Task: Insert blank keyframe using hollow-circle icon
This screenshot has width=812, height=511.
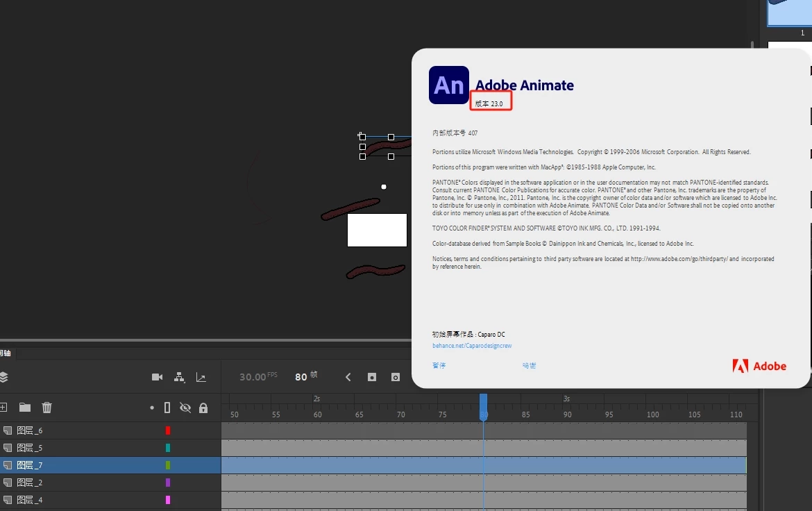Action: coord(396,377)
